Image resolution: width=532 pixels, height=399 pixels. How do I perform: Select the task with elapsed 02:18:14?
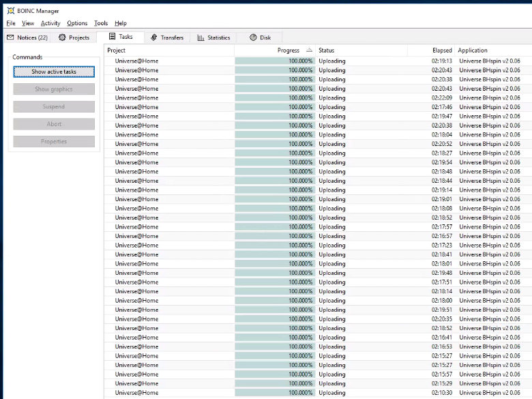[318, 291]
